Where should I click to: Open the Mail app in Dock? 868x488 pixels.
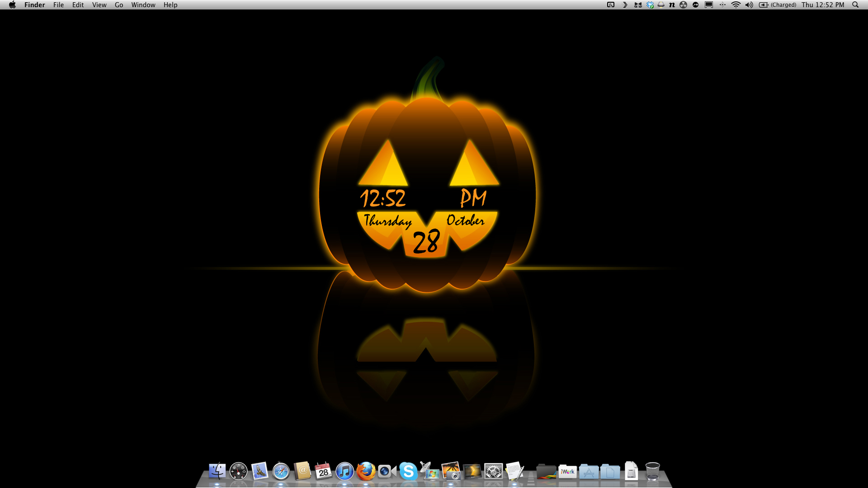click(259, 471)
